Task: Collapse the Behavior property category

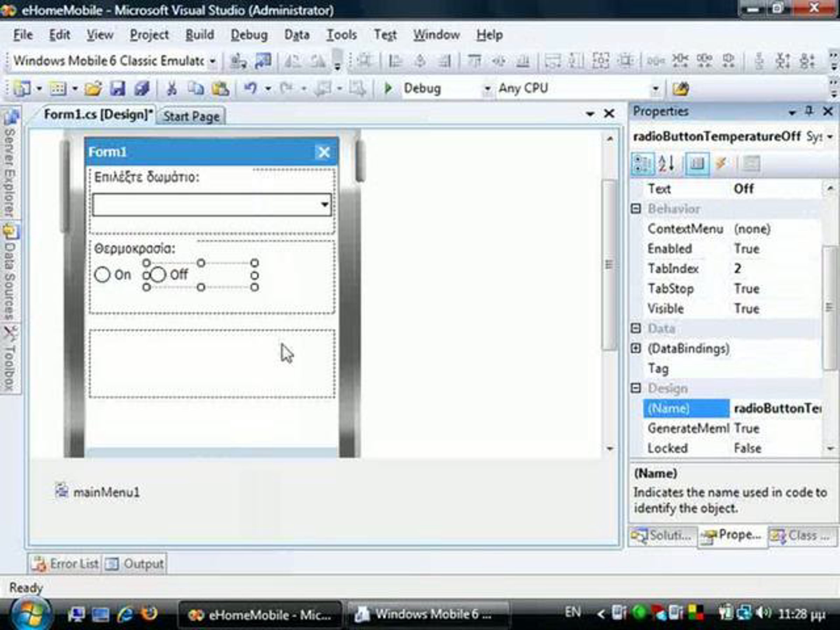Action: tap(636, 209)
